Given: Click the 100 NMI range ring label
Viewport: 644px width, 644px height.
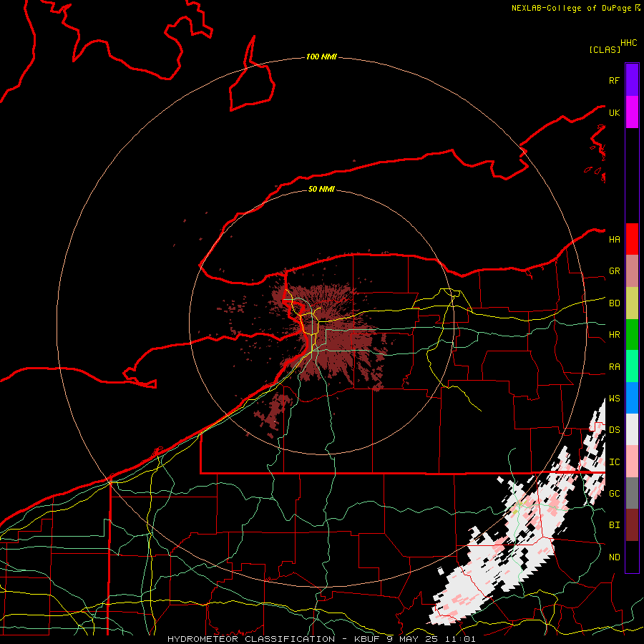Looking at the screenshot, I should pyautogui.click(x=321, y=57).
